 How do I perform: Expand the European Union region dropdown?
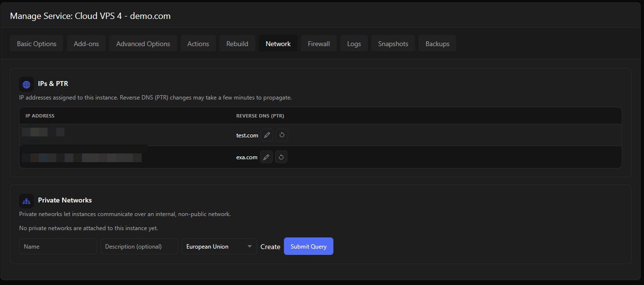219,246
